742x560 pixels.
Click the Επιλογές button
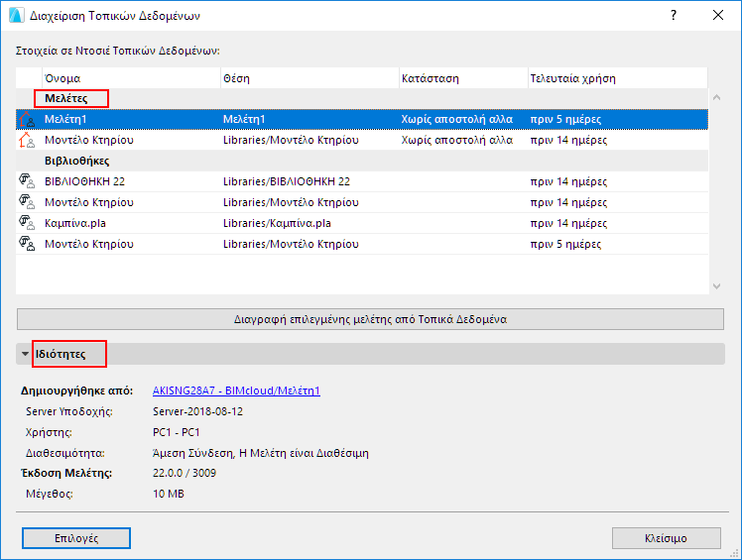tap(76, 538)
